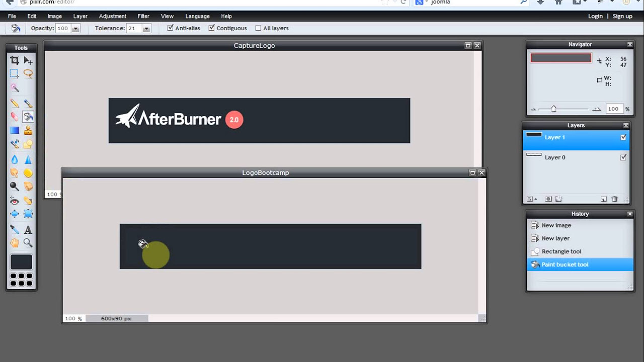Select the Sponge tool
The image size is (644, 362).
point(28,173)
